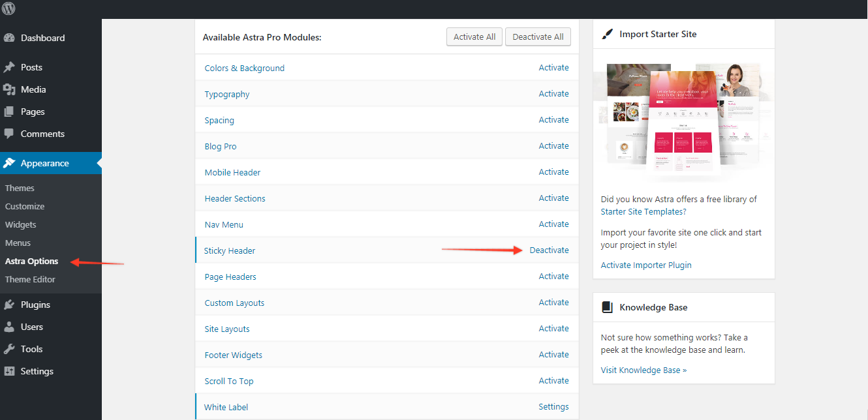Image resolution: width=868 pixels, height=420 pixels.
Task: Click the Dashboard gauge icon
Action: 9,38
